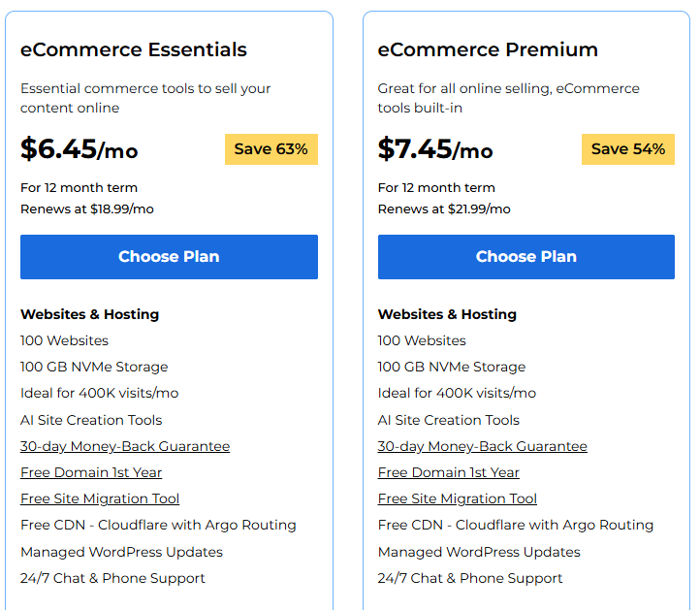Click Choose Plan for eCommerce Essentials
This screenshot has width=700, height=610.
(x=169, y=257)
